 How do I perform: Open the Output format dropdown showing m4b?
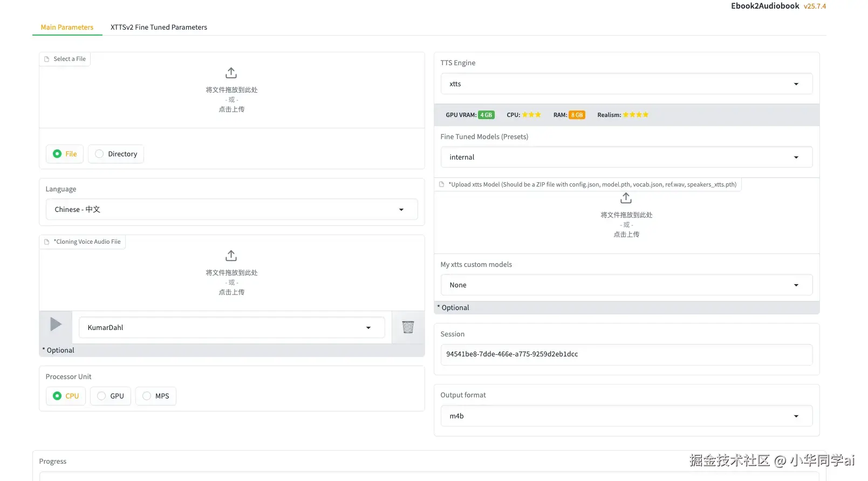626,416
